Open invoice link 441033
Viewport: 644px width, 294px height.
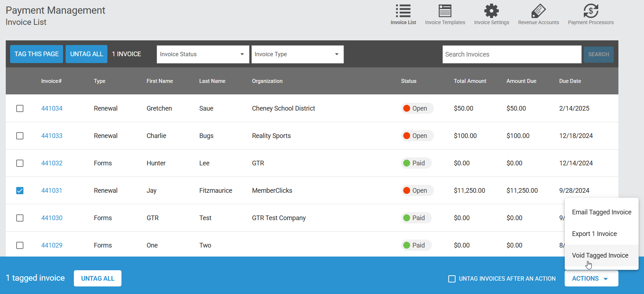(x=52, y=136)
